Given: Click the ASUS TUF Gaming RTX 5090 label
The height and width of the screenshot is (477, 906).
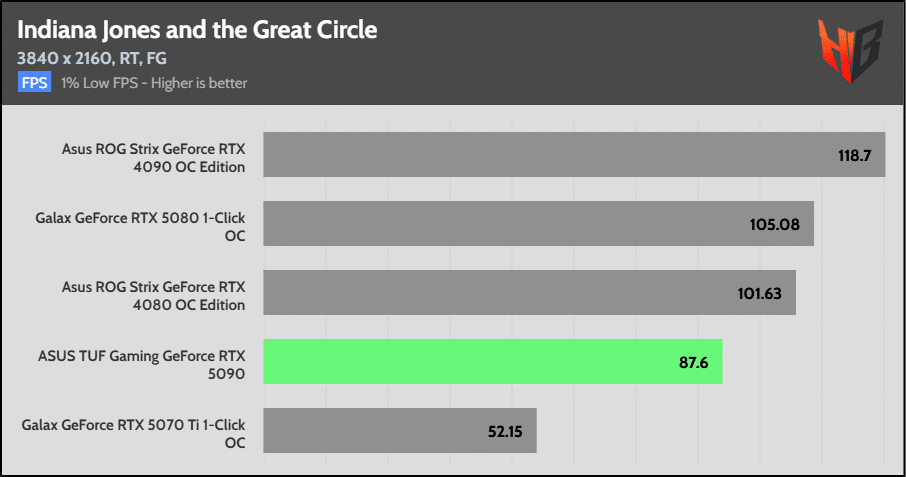Looking at the screenshot, I should coord(142,364).
